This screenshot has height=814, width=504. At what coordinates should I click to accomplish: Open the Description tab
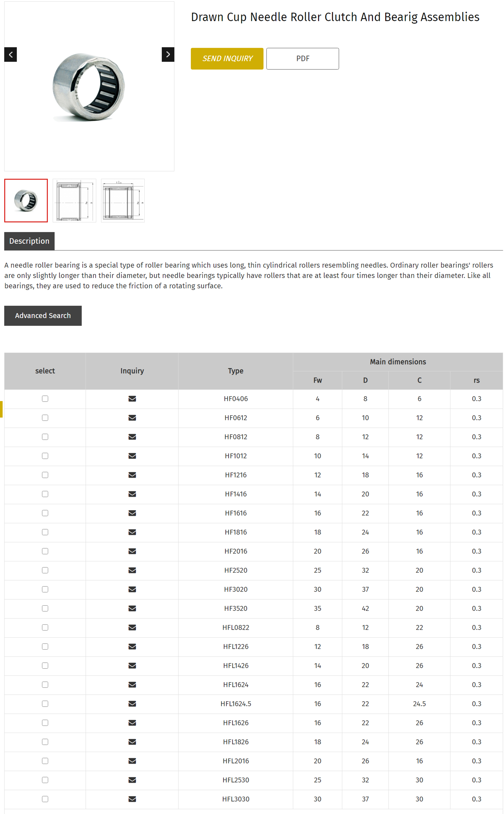(x=29, y=241)
